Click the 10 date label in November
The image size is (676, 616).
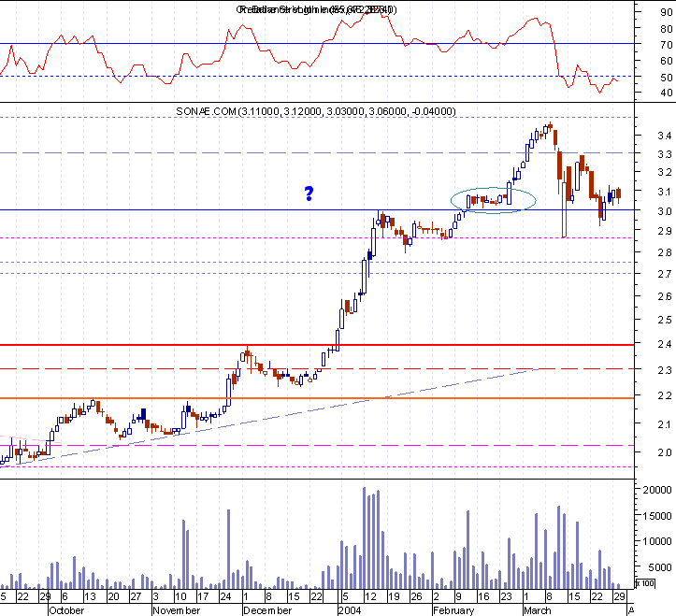pos(180,597)
